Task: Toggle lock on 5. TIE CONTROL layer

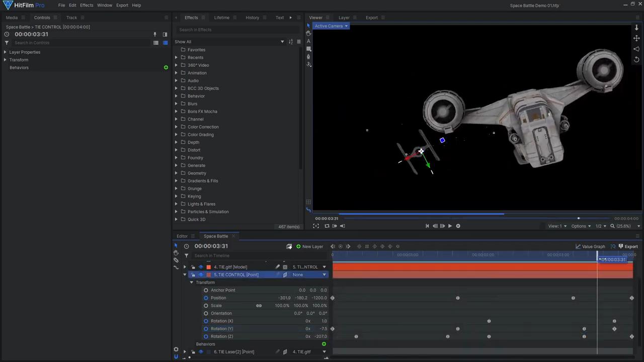Action: 193,275
